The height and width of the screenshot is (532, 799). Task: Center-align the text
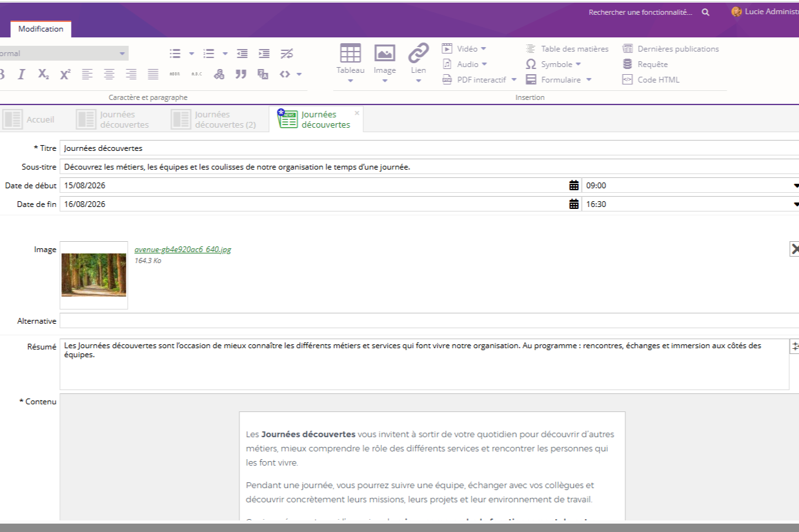point(109,75)
